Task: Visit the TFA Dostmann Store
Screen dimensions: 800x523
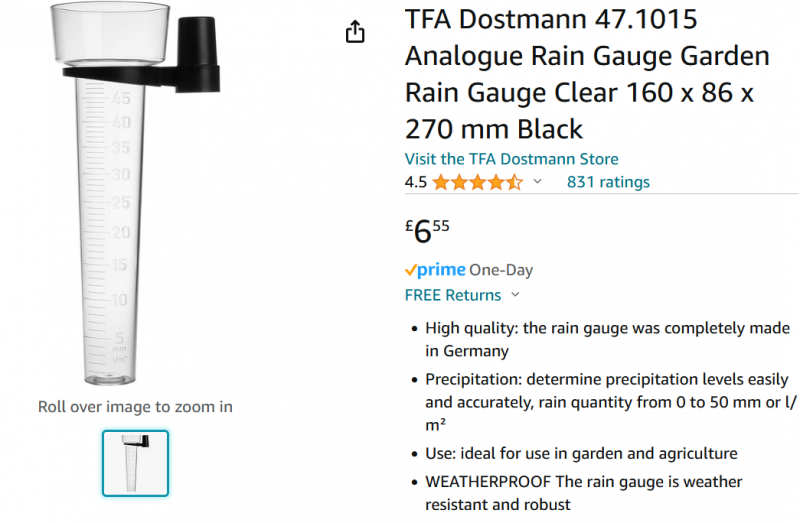Action: pyautogui.click(x=511, y=159)
